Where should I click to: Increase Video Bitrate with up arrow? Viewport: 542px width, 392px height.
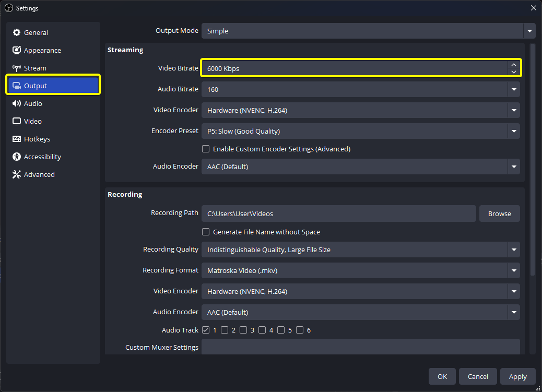pyautogui.click(x=514, y=65)
